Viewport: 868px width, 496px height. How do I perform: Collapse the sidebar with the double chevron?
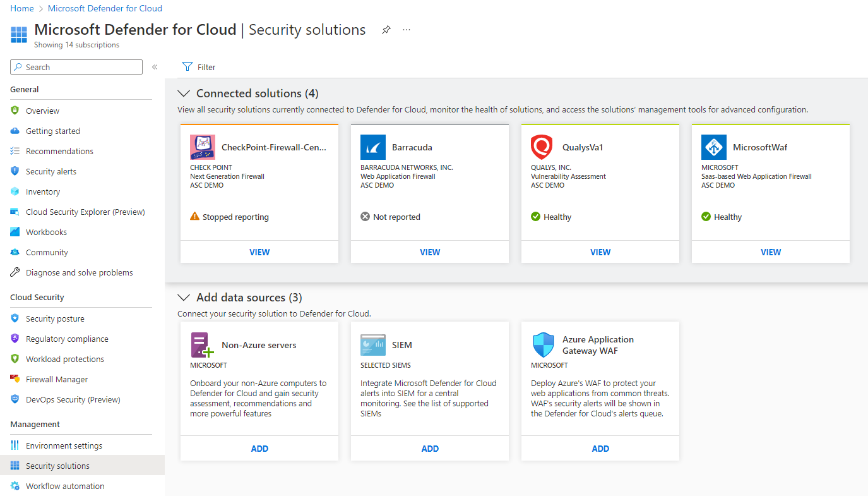click(155, 67)
